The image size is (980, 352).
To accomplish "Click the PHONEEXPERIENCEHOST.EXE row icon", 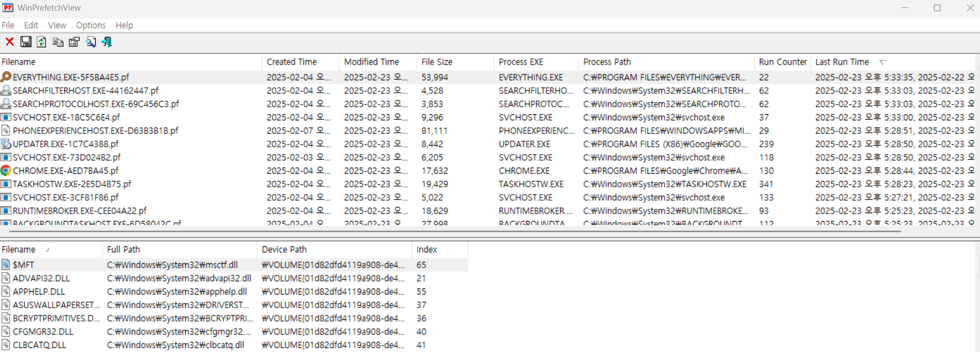I will (x=6, y=130).
